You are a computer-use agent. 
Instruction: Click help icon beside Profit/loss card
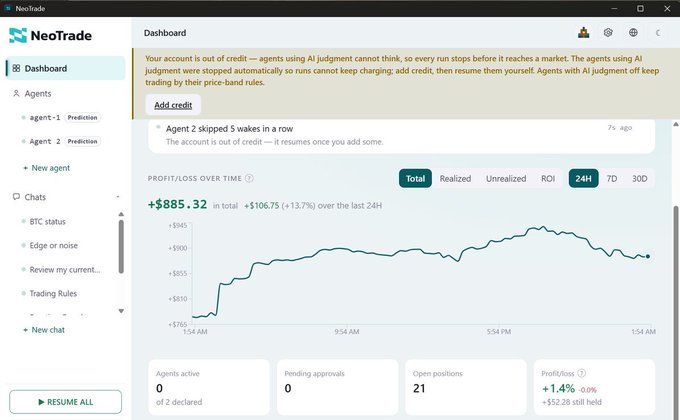click(582, 373)
